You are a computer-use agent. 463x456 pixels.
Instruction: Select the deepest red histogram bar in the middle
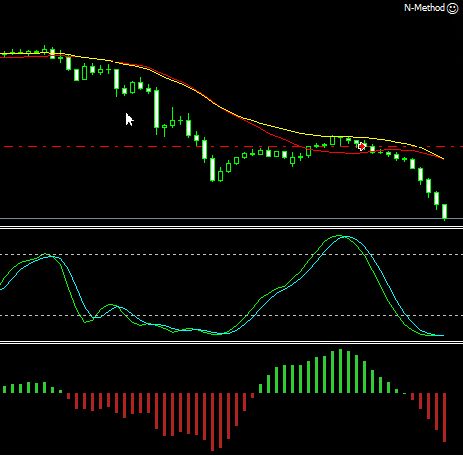tap(212, 422)
